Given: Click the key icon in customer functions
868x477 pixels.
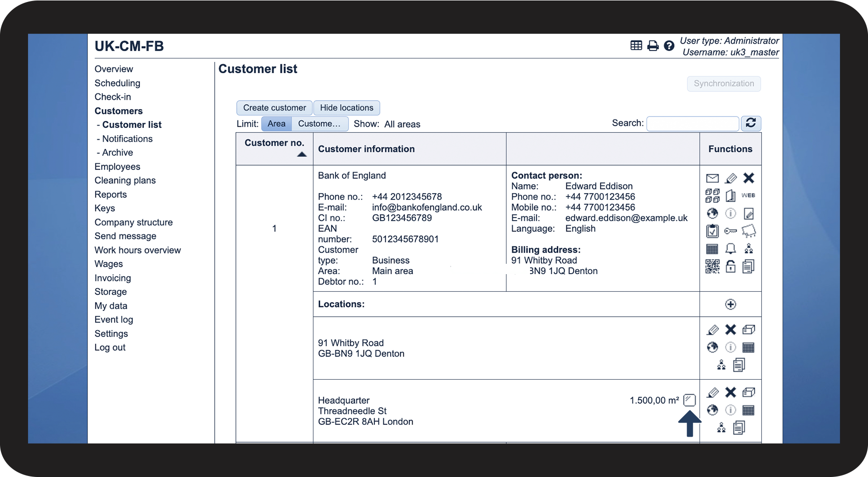Looking at the screenshot, I should point(731,231).
